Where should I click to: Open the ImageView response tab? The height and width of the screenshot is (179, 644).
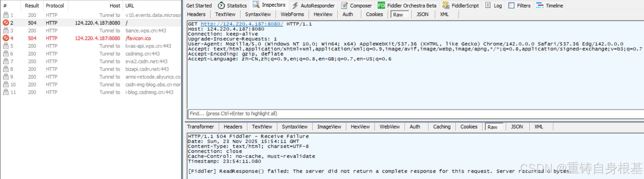coord(329,126)
